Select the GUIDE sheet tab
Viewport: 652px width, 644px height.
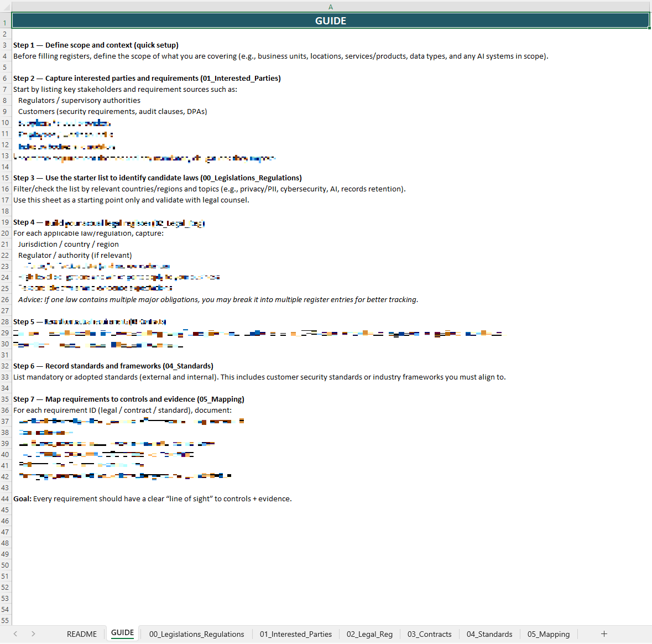122,633
